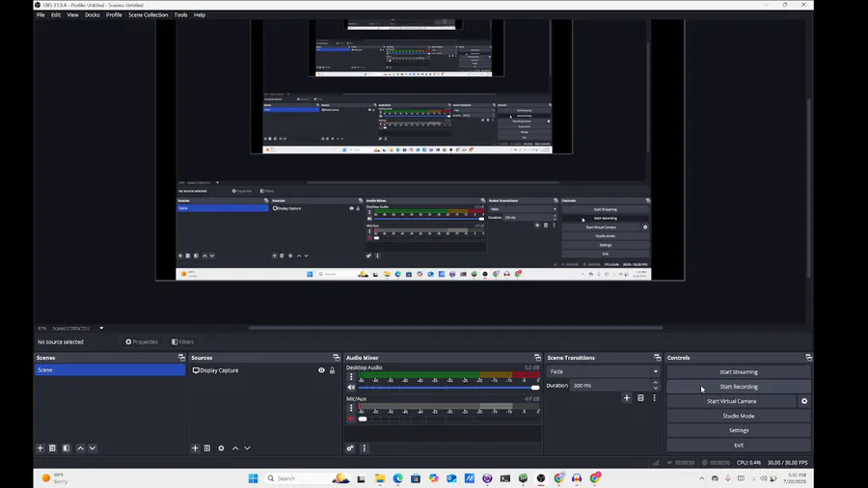
Task: Add a new source with plus icon
Action: point(195,448)
